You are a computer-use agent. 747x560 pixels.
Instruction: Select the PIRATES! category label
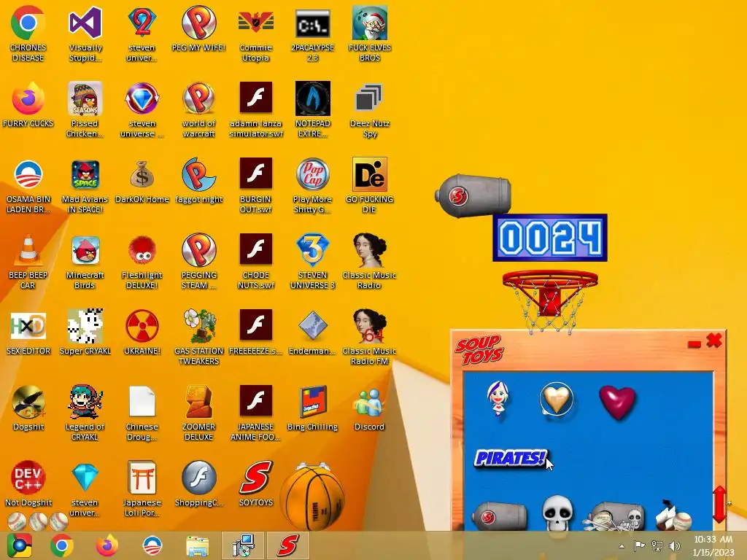pos(510,458)
